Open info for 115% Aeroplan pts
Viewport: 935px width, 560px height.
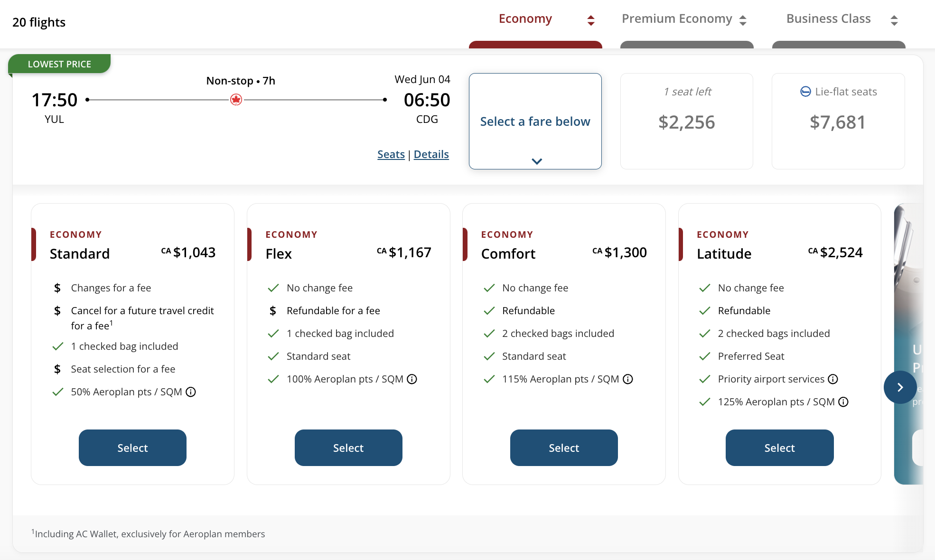pyautogui.click(x=628, y=379)
